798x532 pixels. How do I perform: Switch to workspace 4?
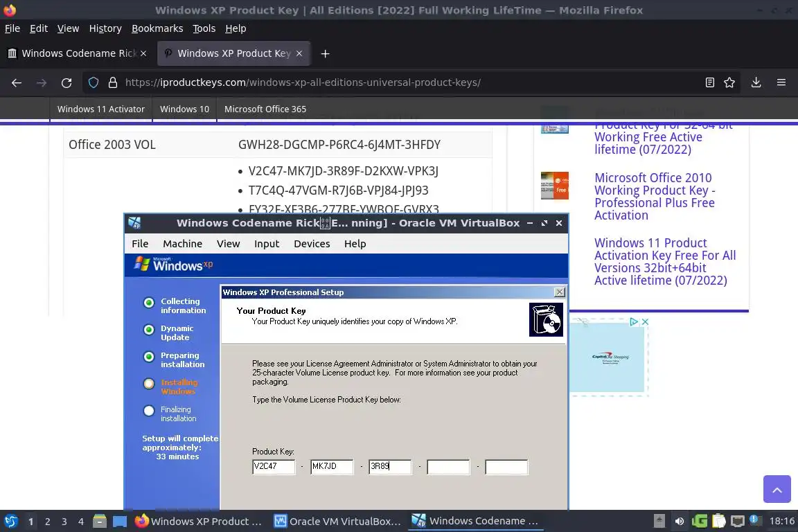pyautogui.click(x=81, y=522)
